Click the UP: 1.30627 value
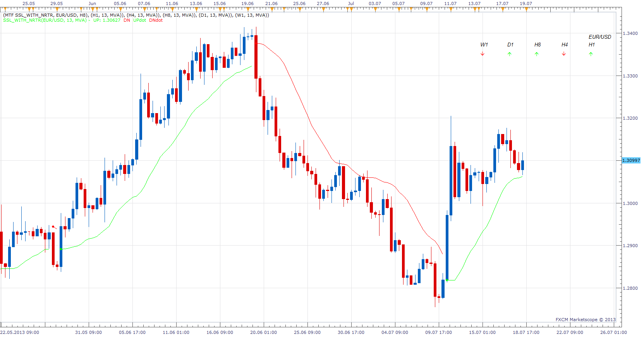The image size is (644, 337). click(106, 20)
